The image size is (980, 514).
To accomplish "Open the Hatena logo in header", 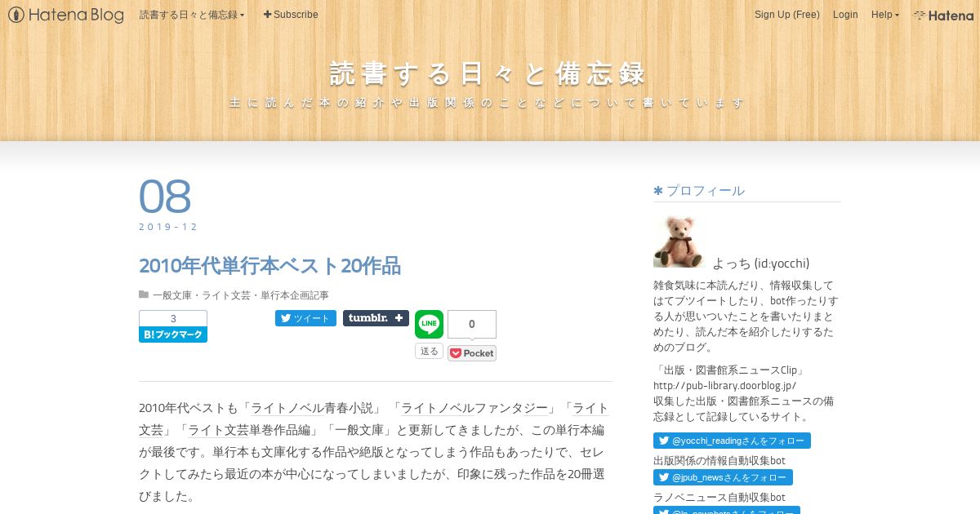I will (943, 15).
